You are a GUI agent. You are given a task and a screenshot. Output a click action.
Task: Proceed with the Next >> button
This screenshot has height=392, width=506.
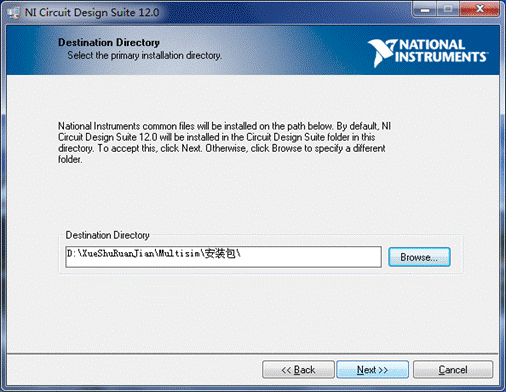click(x=372, y=369)
